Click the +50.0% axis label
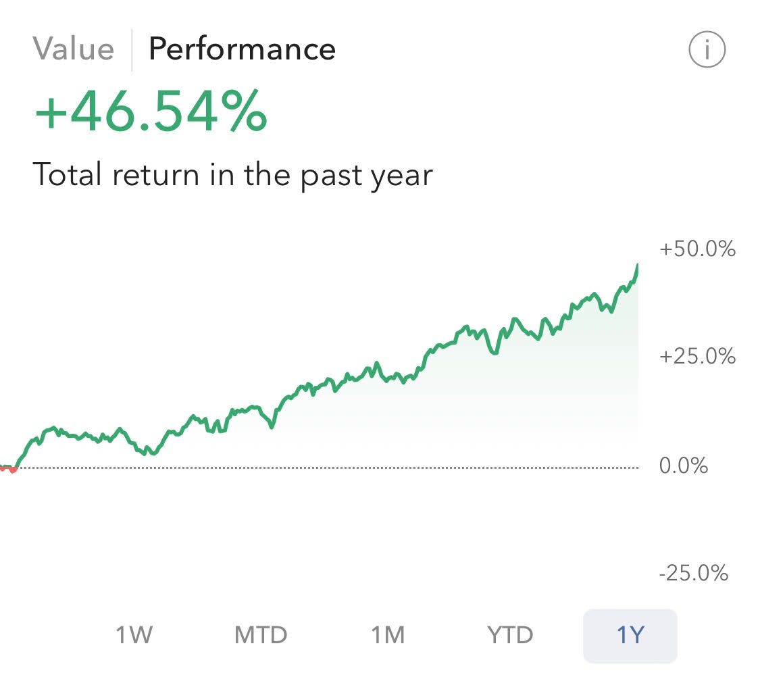This screenshot has height=700, width=760. coord(697,249)
